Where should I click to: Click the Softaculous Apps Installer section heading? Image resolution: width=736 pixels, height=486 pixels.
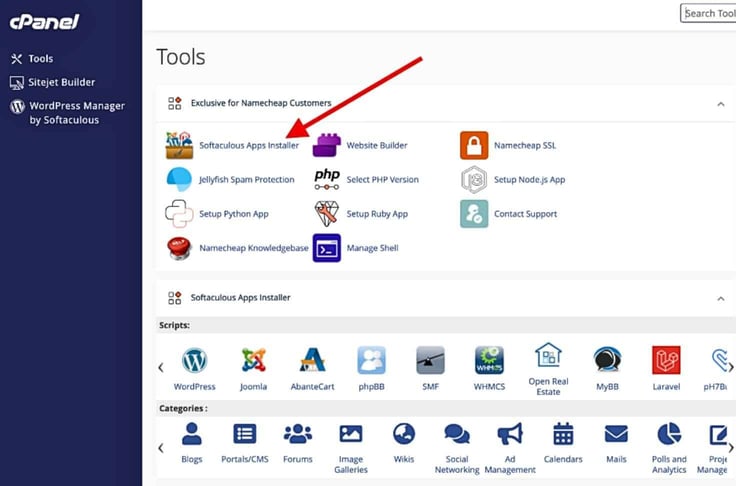240,298
